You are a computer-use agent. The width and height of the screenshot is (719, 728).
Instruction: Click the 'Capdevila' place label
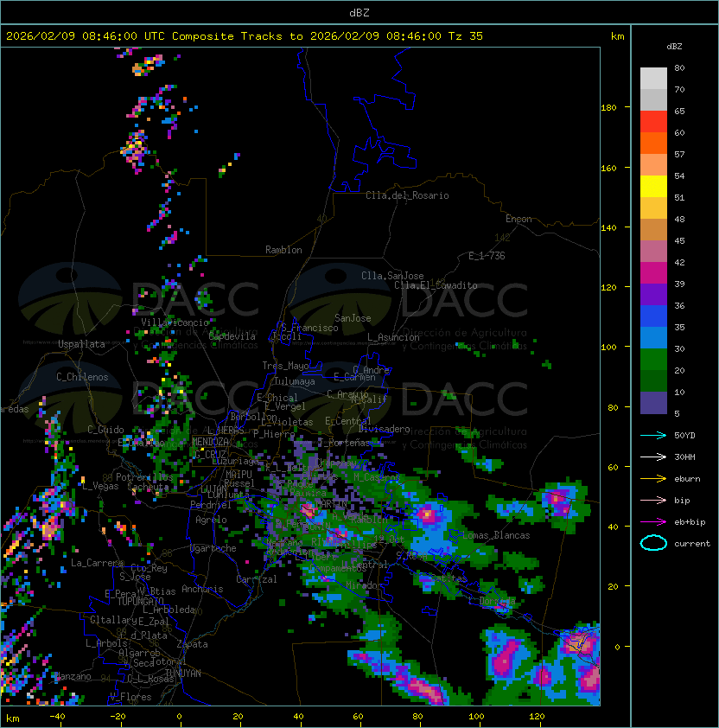[x=232, y=336]
